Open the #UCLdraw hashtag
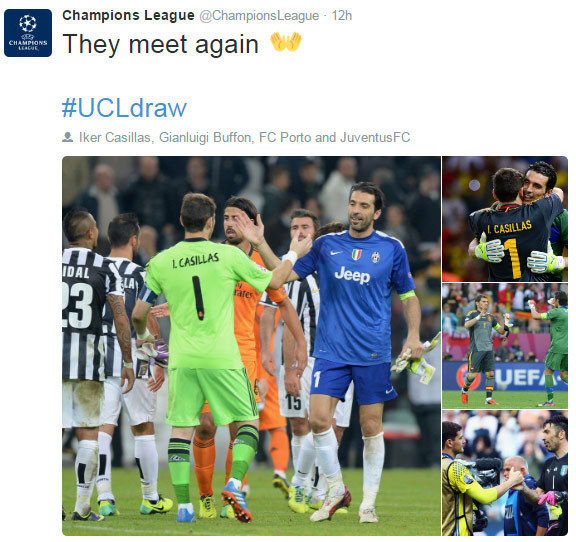The image size is (576, 542). coord(124,108)
